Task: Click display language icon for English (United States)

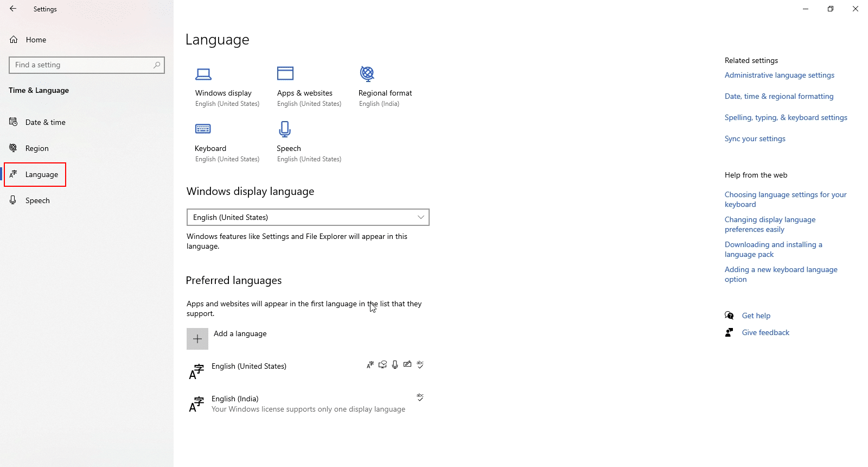Action: coord(370,365)
